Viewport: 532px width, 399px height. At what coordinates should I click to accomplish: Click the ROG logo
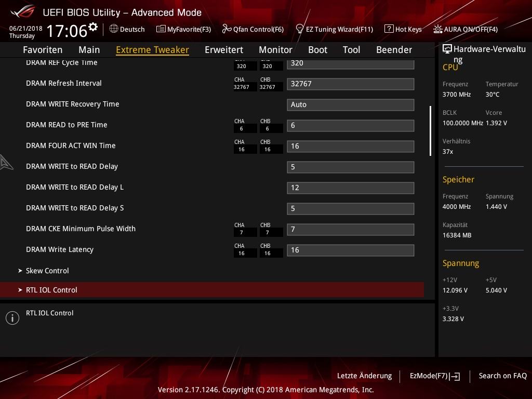(x=22, y=11)
